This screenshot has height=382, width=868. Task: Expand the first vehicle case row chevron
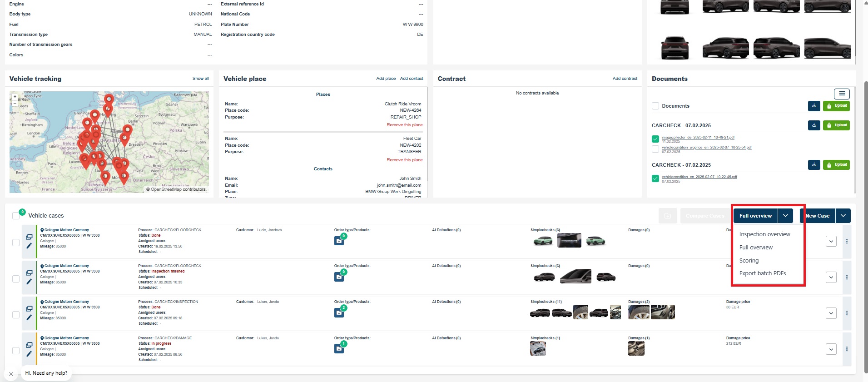tap(831, 241)
